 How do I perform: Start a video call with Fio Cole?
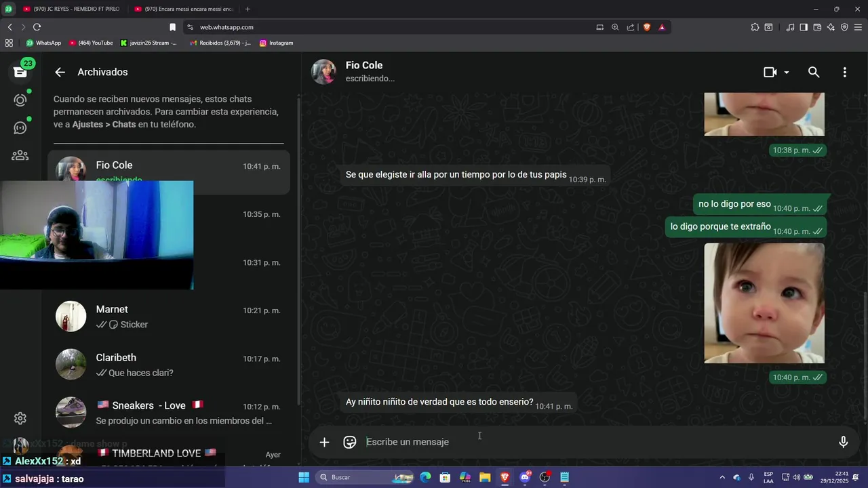770,72
